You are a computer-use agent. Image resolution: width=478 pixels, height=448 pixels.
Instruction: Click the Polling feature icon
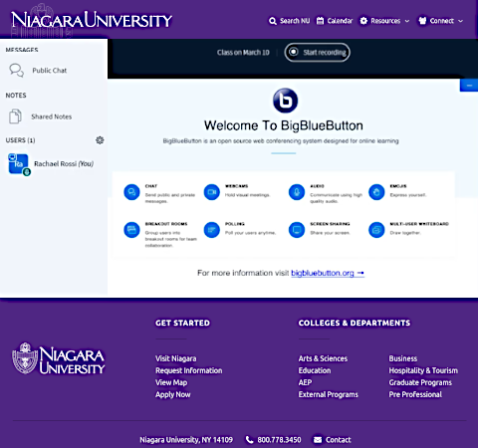coord(212,230)
